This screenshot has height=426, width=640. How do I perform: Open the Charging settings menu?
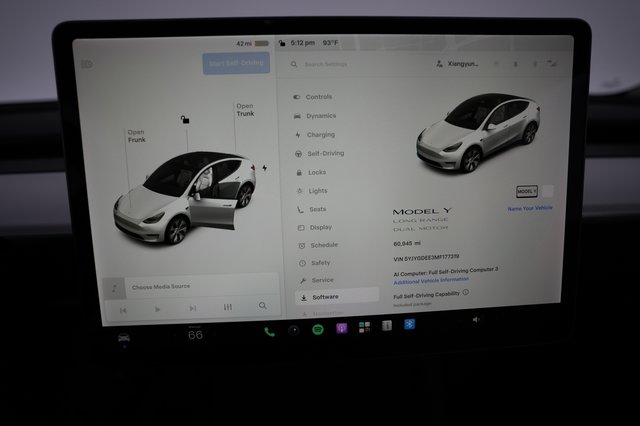click(x=315, y=135)
